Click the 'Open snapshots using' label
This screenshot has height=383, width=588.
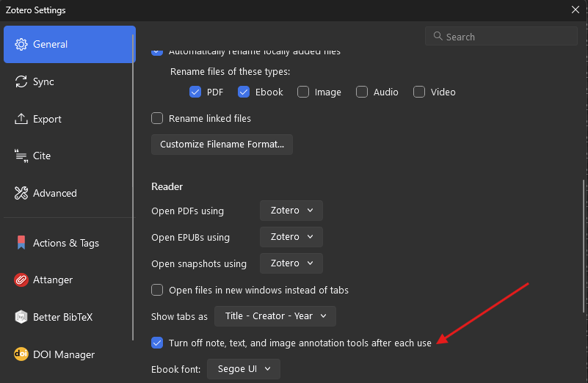[x=199, y=264]
